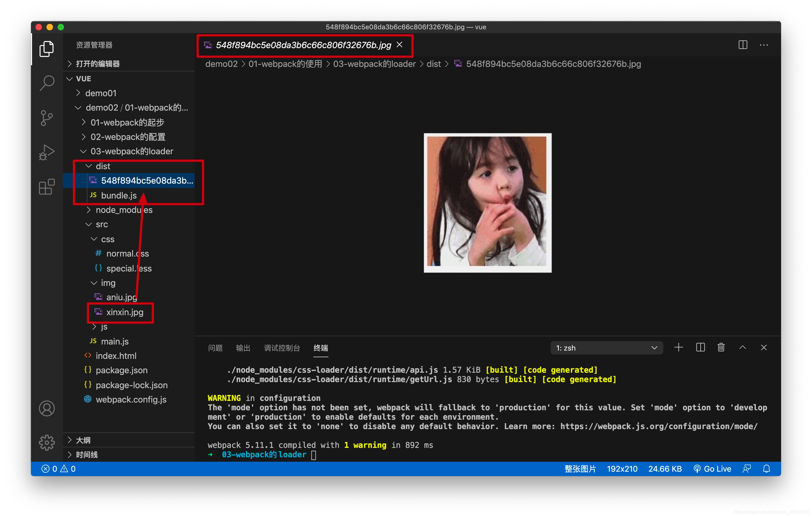Open the aniu.jpg image file
This screenshot has width=812, height=517.
129,297
